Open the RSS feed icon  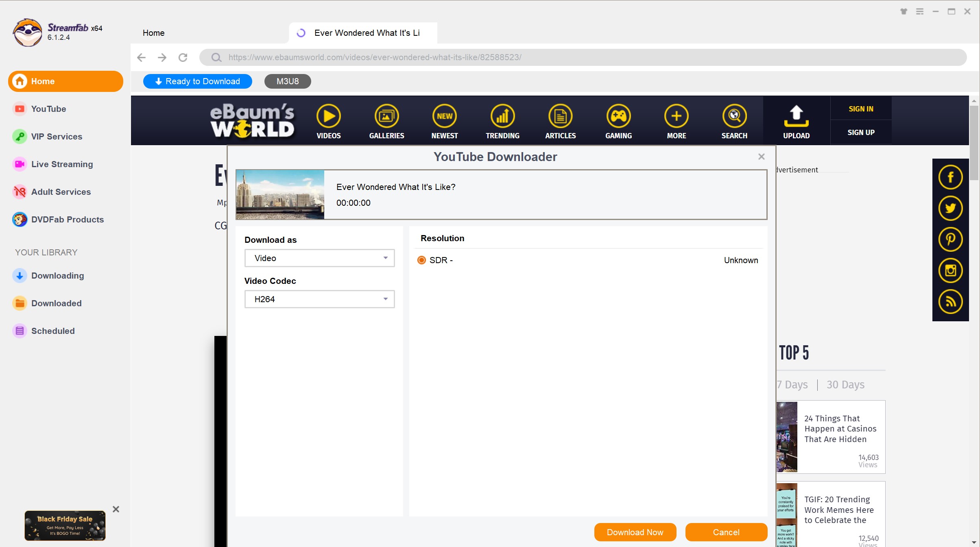[x=950, y=302]
